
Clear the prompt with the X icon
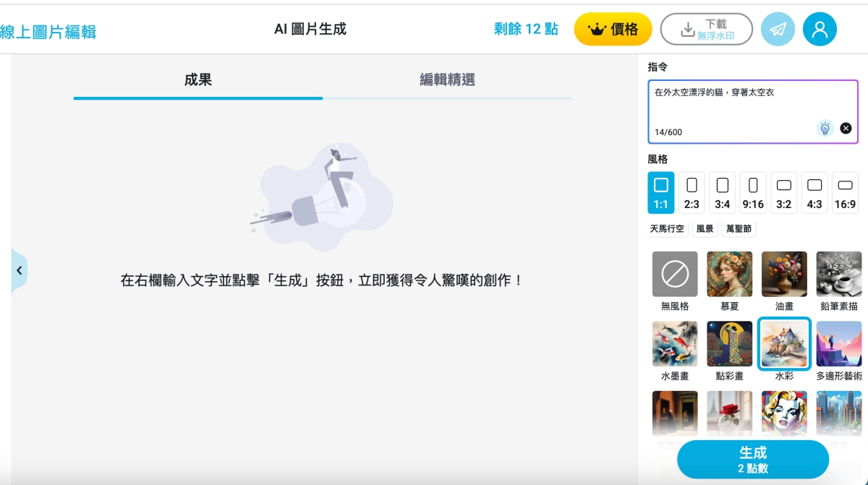[x=846, y=129]
